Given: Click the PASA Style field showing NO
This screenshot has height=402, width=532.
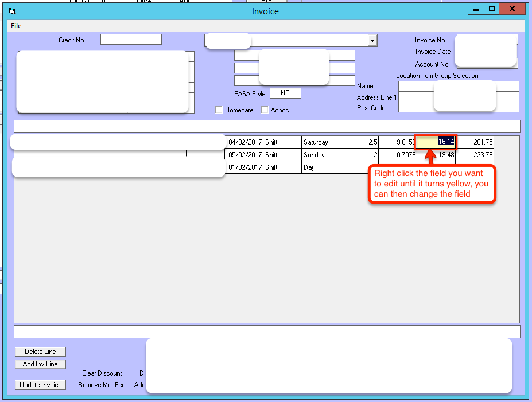Looking at the screenshot, I should pos(285,93).
